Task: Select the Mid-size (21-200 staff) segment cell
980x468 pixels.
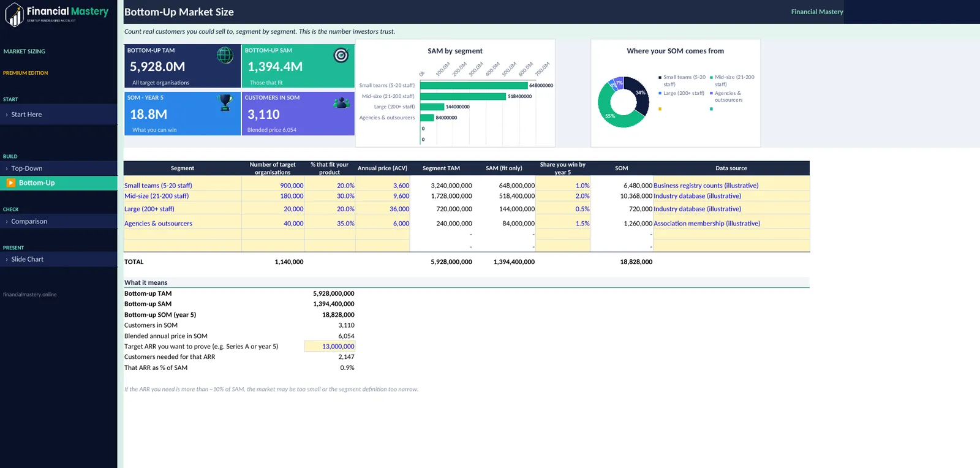Action: (x=183, y=196)
